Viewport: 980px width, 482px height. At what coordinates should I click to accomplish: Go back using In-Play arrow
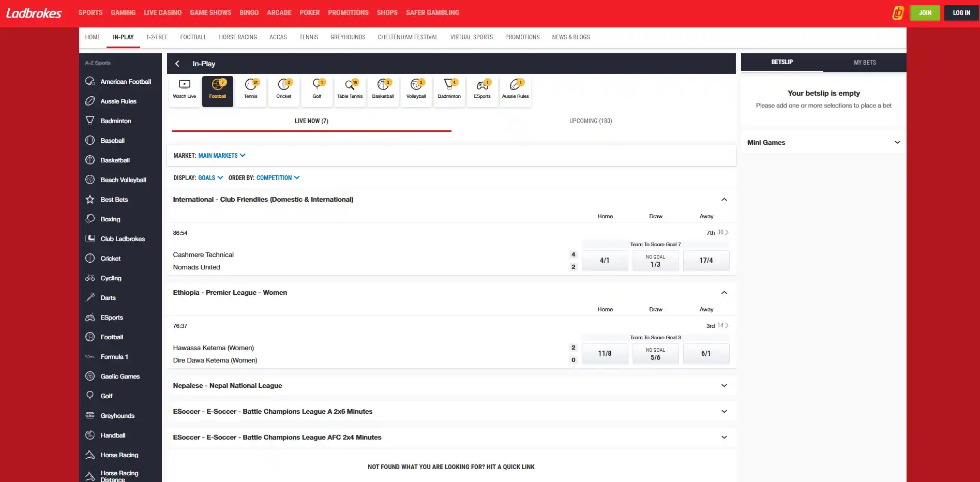[x=177, y=64]
